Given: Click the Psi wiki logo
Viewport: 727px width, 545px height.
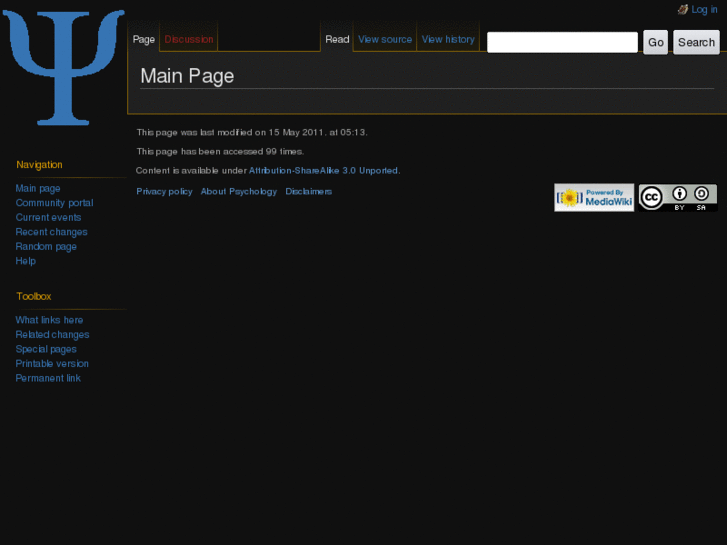Looking at the screenshot, I should pos(64,67).
